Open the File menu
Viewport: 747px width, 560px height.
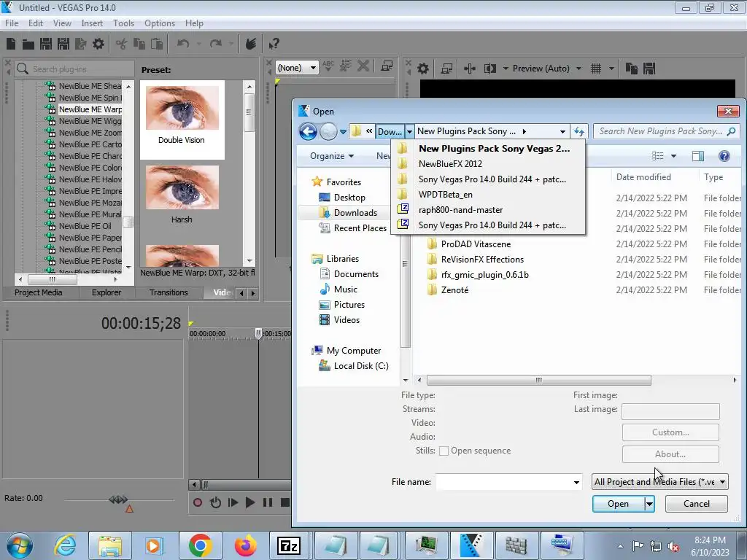tap(12, 23)
